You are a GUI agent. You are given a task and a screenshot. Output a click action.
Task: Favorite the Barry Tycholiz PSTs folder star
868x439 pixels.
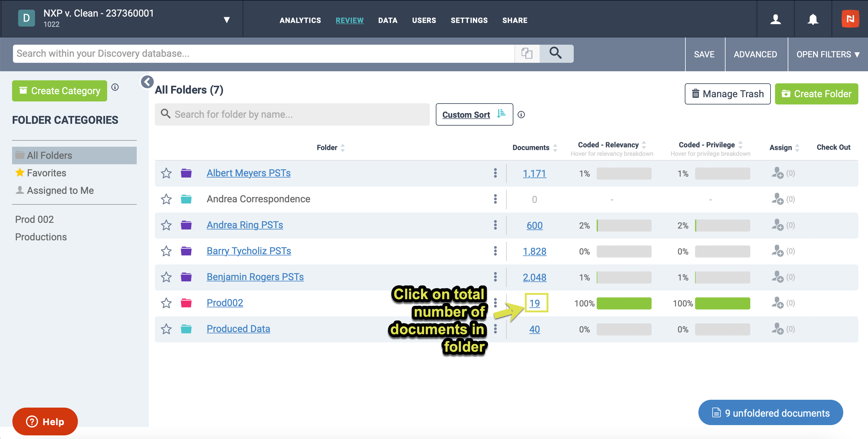[166, 251]
